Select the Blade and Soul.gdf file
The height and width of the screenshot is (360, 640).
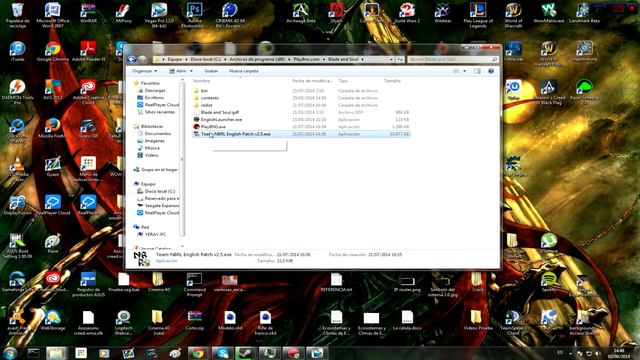point(301,112)
